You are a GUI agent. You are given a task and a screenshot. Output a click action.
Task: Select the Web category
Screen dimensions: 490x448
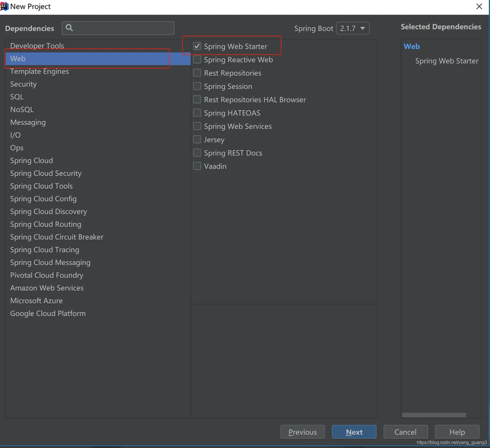point(98,58)
